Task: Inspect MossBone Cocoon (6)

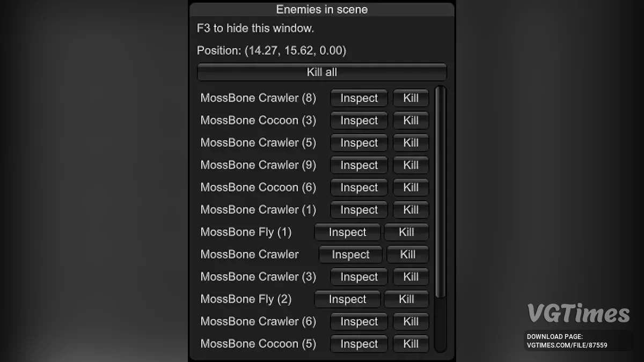Action: point(358,188)
